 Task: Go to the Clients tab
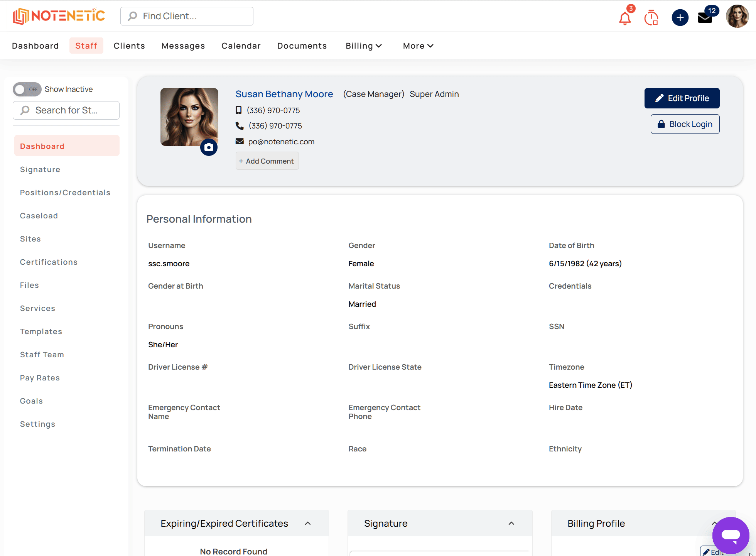pyautogui.click(x=129, y=46)
